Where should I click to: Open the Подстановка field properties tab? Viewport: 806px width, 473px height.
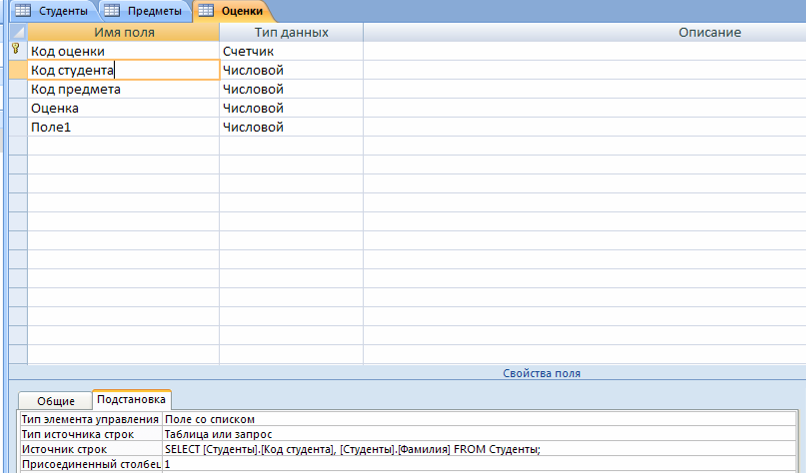132,399
